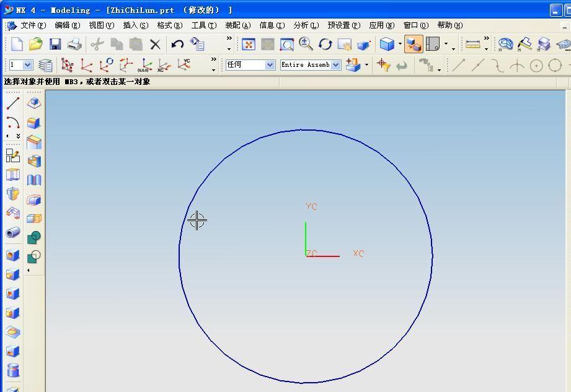Save the part with floppy disk icon
Image resolution: width=571 pixels, height=392 pixels.
tap(55, 44)
